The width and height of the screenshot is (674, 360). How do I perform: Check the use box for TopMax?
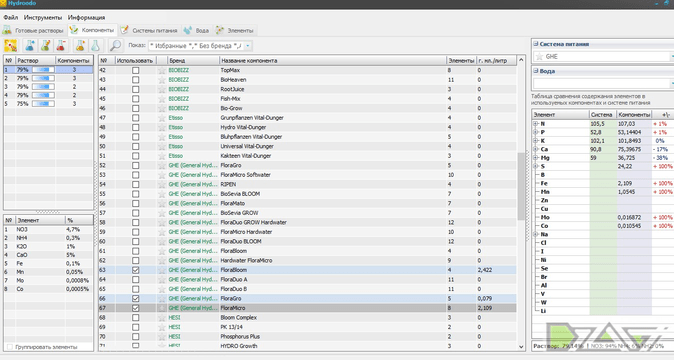coord(135,70)
